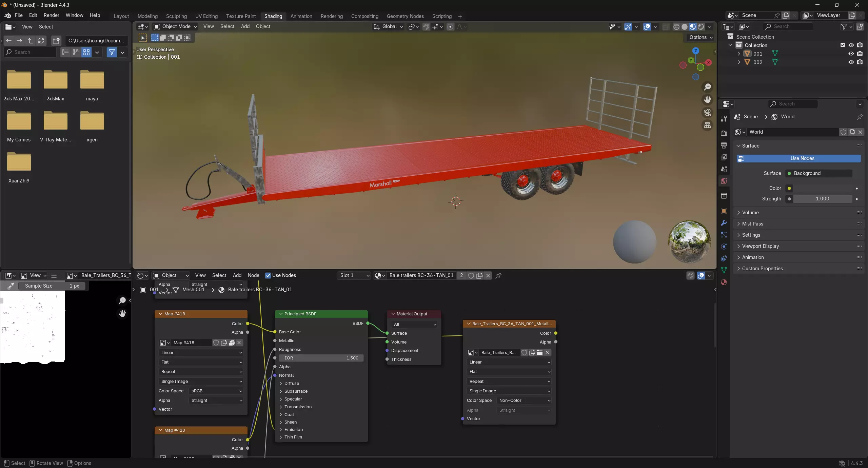
Task: Switch to Compositing workspace tab
Action: [x=365, y=16]
